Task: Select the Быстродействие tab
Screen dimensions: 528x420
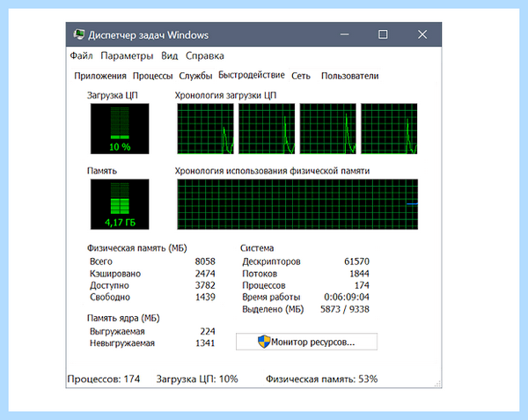Action: click(252, 75)
